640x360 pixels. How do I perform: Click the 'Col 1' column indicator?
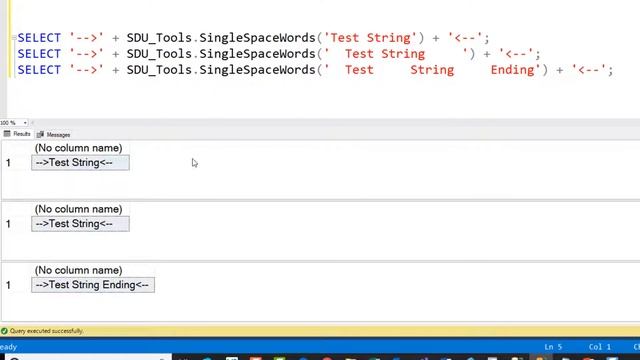coord(600,347)
